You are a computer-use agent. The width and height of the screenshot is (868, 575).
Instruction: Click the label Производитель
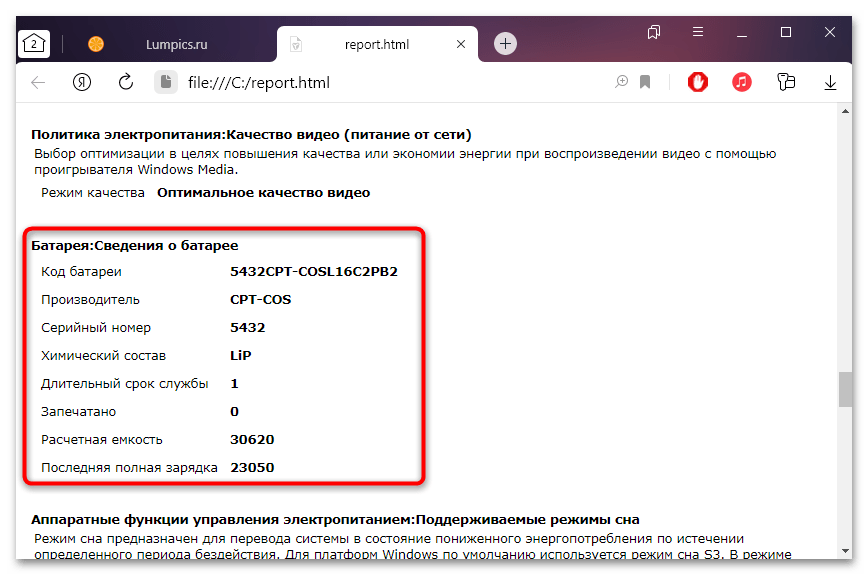coord(90,300)
